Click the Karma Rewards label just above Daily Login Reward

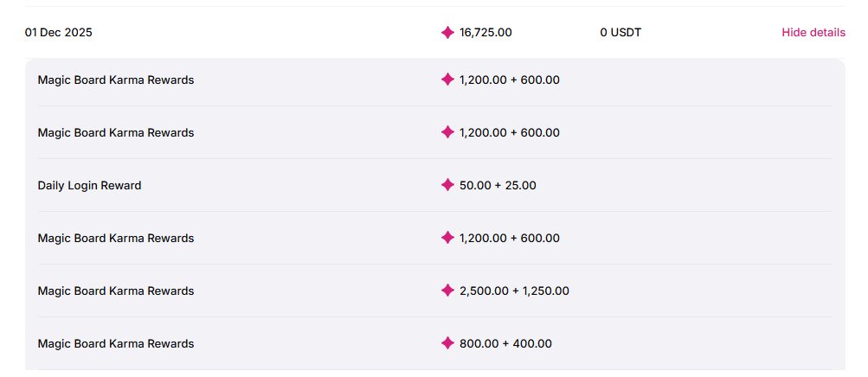[116, 132]
